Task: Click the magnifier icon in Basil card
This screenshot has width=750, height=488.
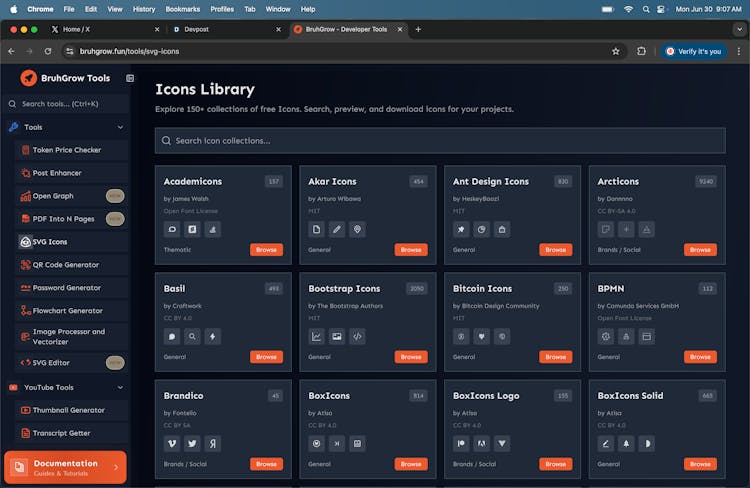Action: pos(192,336)
